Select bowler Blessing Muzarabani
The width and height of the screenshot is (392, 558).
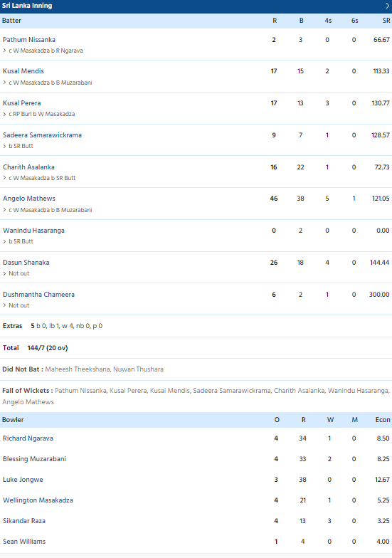click(x=34, y=458)
